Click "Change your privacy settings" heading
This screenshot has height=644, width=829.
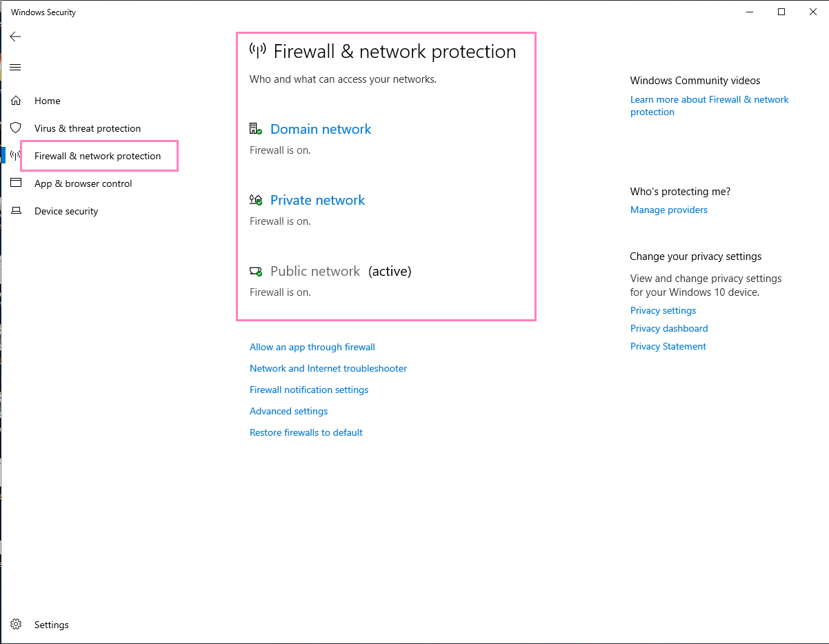pyautogui.click(x=696, y=256)
